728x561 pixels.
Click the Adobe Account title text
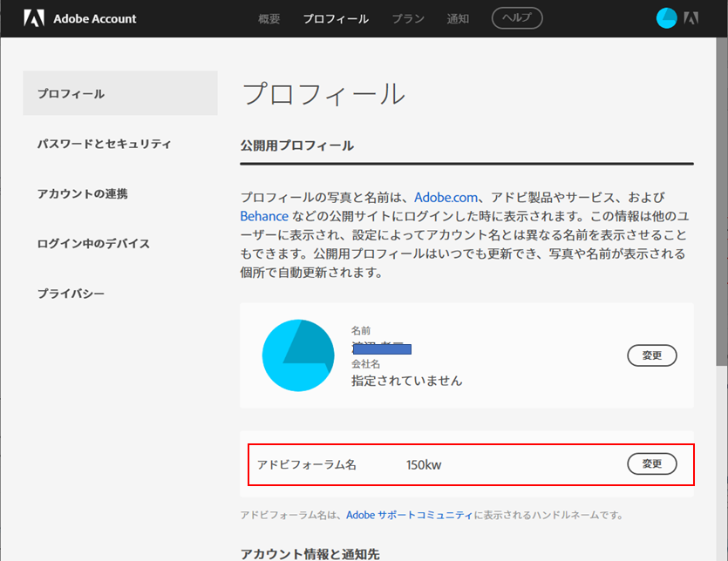[x=95, y=18]
